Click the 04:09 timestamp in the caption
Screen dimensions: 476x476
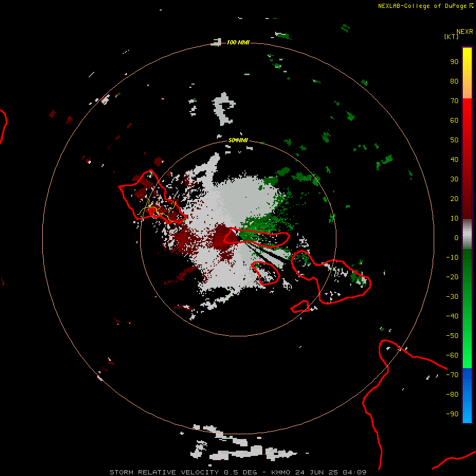click(354, 472)
